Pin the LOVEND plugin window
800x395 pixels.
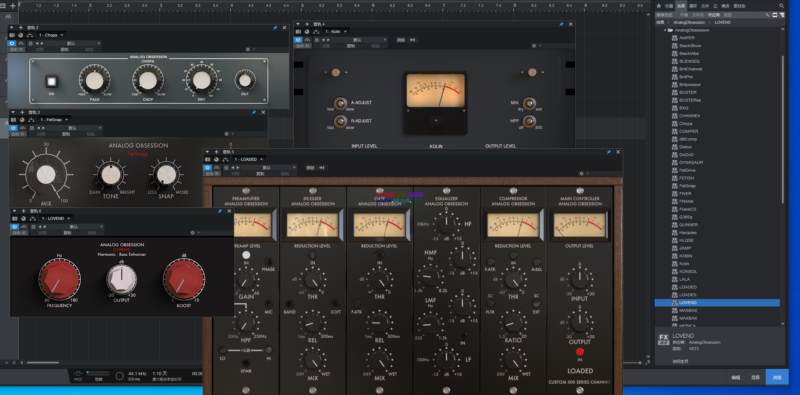(x=220, y=211)
